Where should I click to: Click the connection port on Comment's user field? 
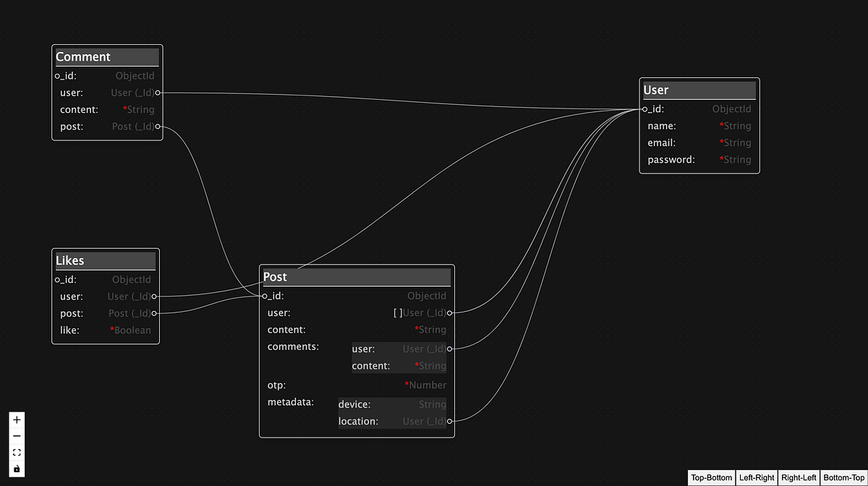(x=158, y=93)
